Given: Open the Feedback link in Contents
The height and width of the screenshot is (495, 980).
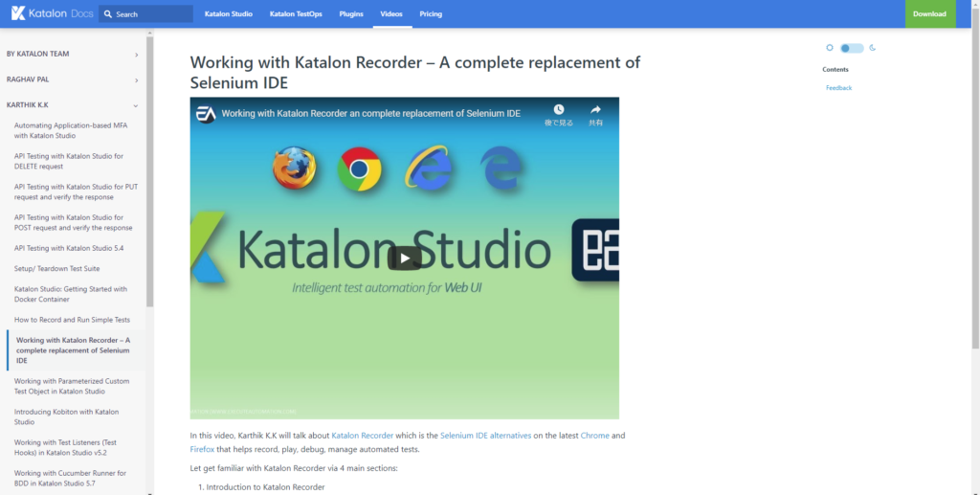Looking at the screenshot, I should pyautogui.click(x=838, y=87).
